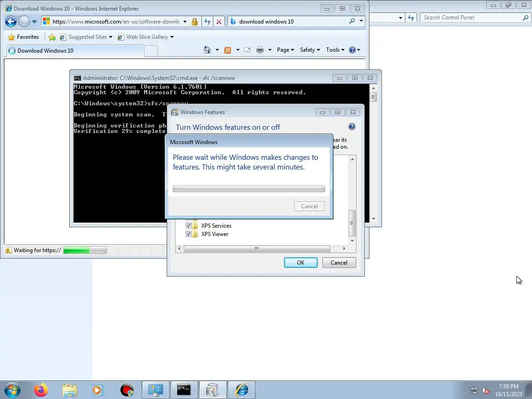Expand the Print dropdown arrow
The width and height of the screenshot is (532, 399).
[270, 50]
